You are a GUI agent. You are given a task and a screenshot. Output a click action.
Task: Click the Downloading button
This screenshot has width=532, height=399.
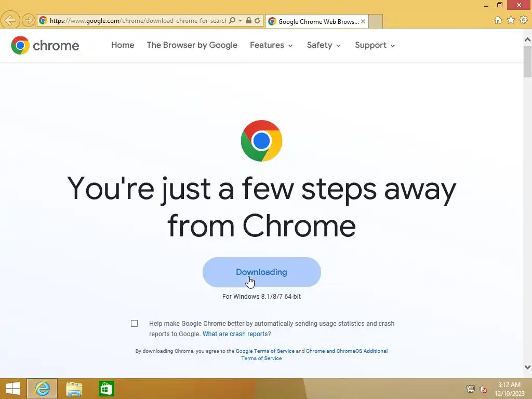coord(262,272)
